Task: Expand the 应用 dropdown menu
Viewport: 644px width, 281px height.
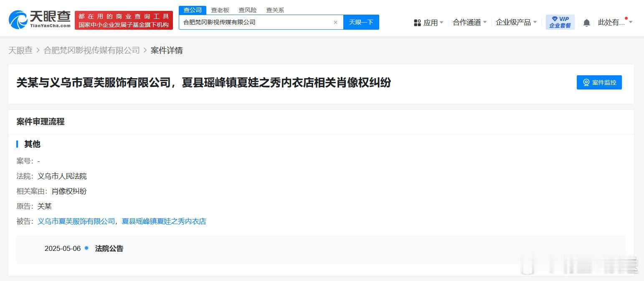Action: [434, 23]
